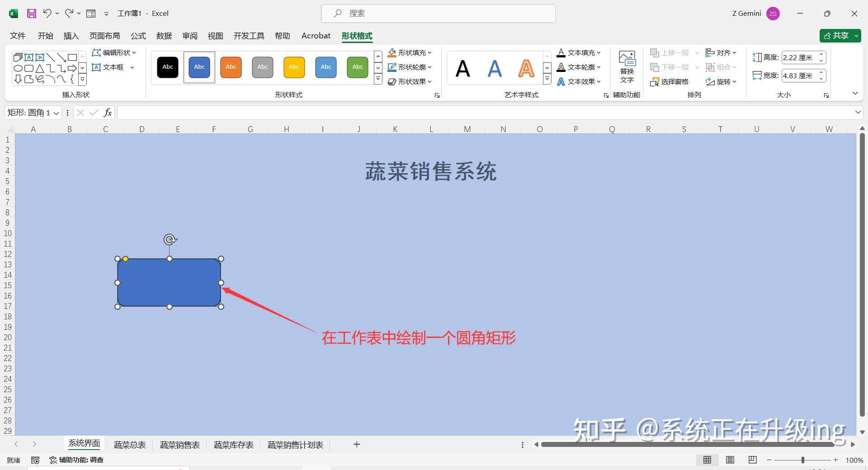This screenshot has height=470, width=868.
Task: Switch to the 蔬菜总表 sheet tab
Action: (x=130, y=445)
